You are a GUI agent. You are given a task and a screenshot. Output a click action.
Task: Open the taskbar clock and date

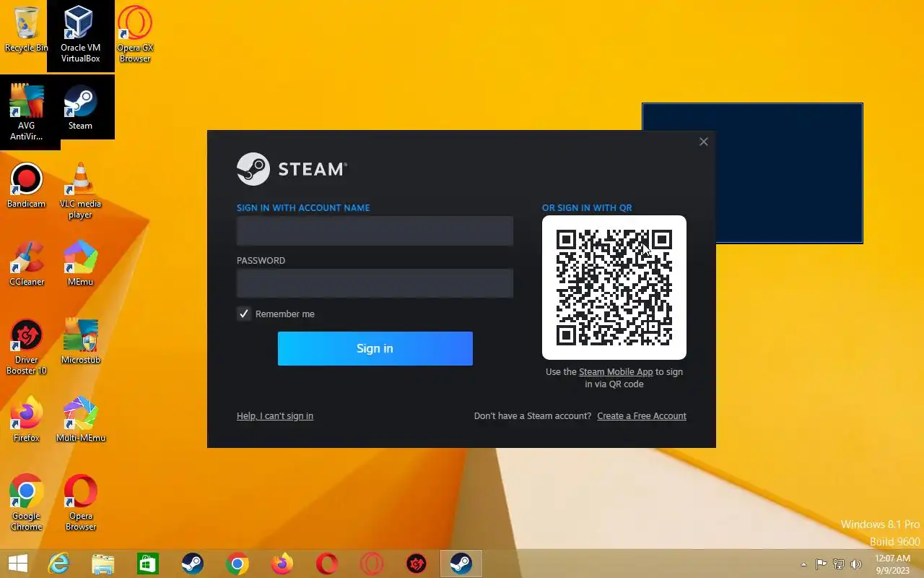pyautogui.click(x=892, y=564)
